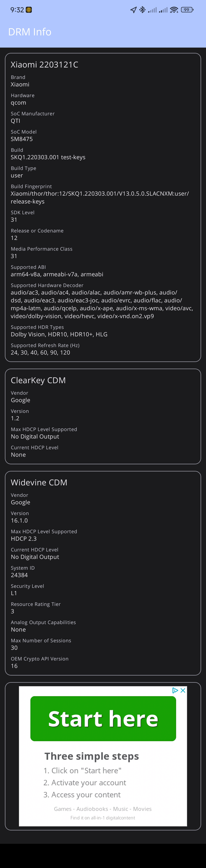Tap the Supported HDR Types entry
Viewport: 206px width, 868px height.
tap(59, 331)
